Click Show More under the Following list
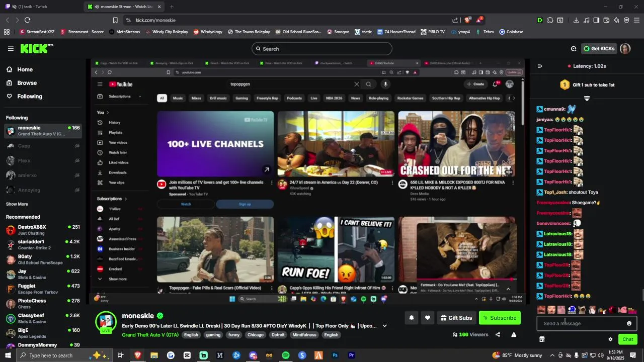The height and width of the screenshot is (362, 644). click(x=17, y=204)
